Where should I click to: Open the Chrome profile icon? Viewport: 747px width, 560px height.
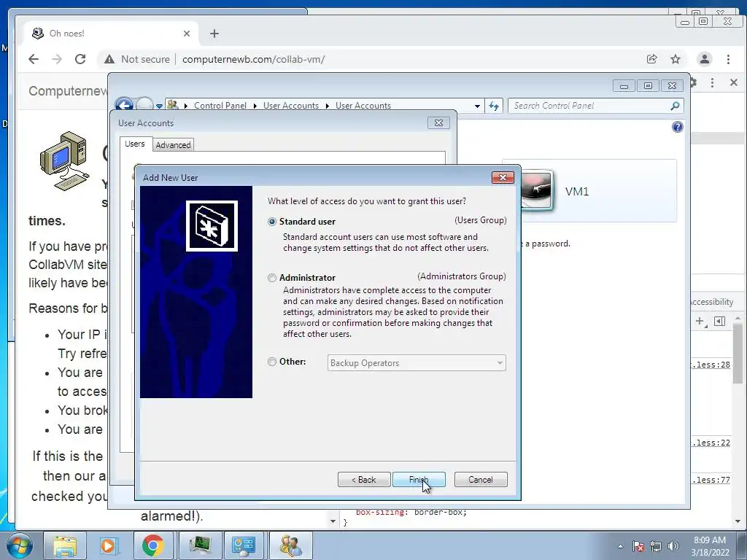pyautogui.click(x=705, y=59)
